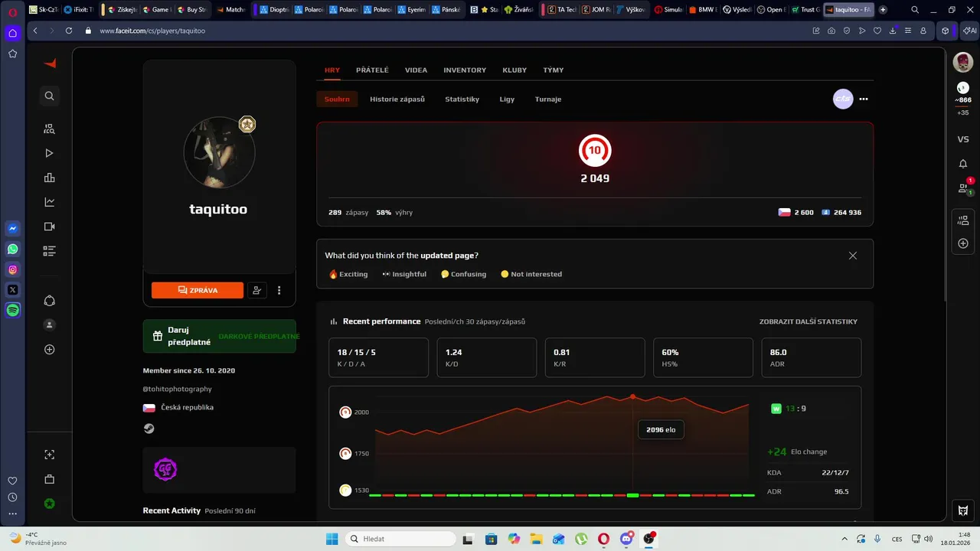Select Turnaje sub-tab
The height and width of the screenshot is (551, 980).
click(x=548, y=99)
